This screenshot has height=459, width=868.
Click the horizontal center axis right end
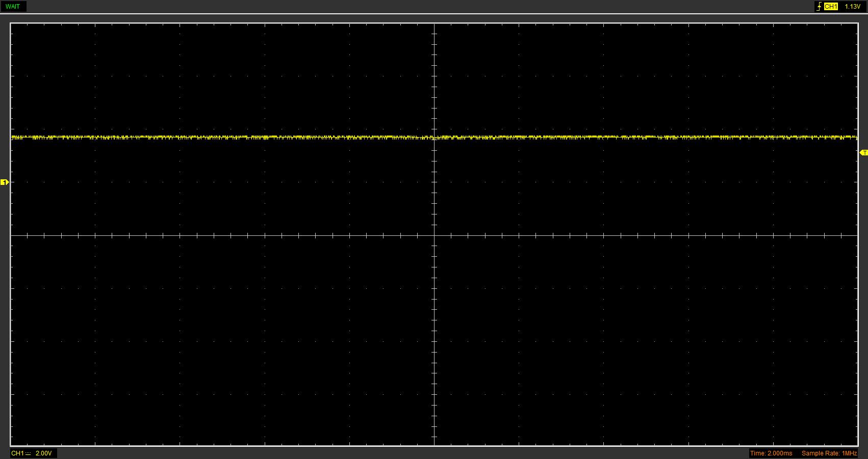pos(855,235)
